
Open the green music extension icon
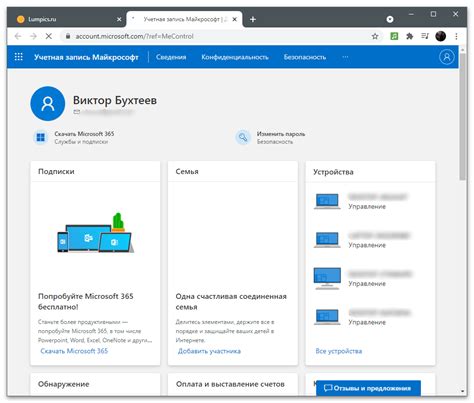coord(394,36)
